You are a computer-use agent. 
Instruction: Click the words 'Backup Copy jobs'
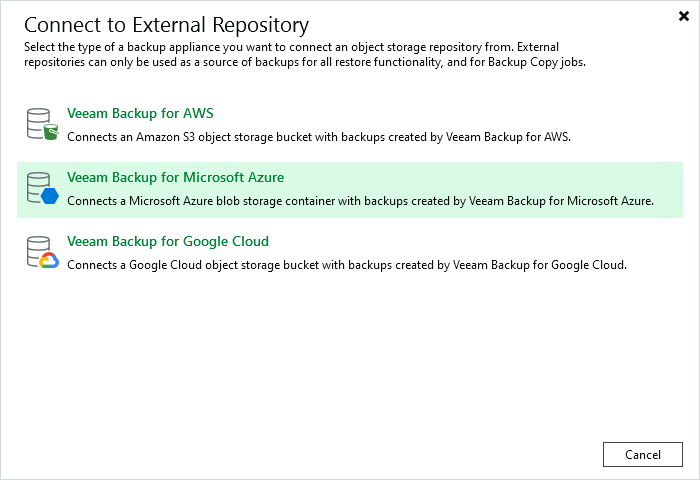coord(537,62)
